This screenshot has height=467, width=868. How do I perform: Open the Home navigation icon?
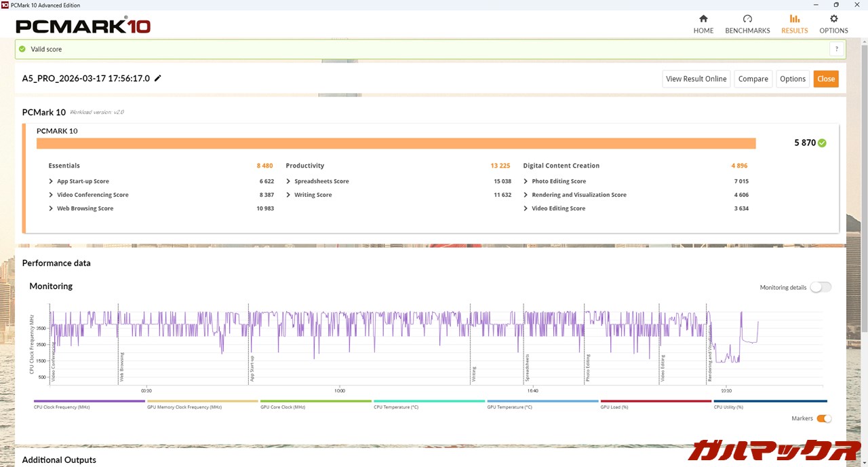coord(703,19)
